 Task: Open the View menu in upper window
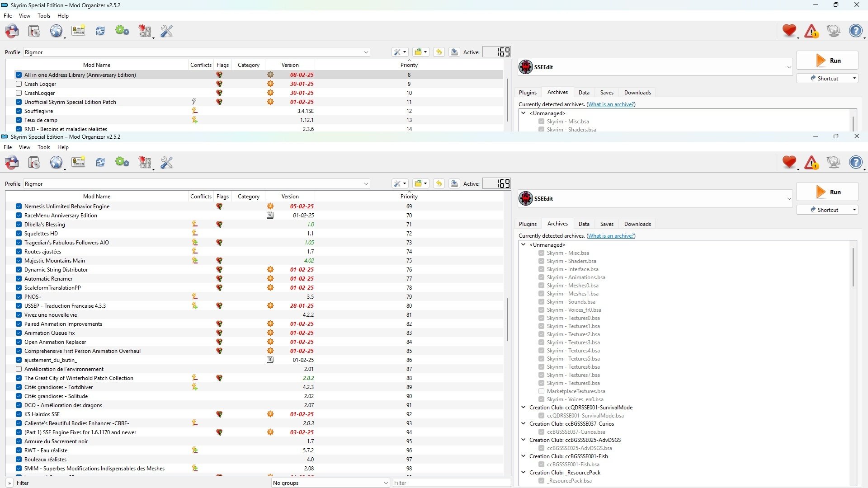click(24, 16)
